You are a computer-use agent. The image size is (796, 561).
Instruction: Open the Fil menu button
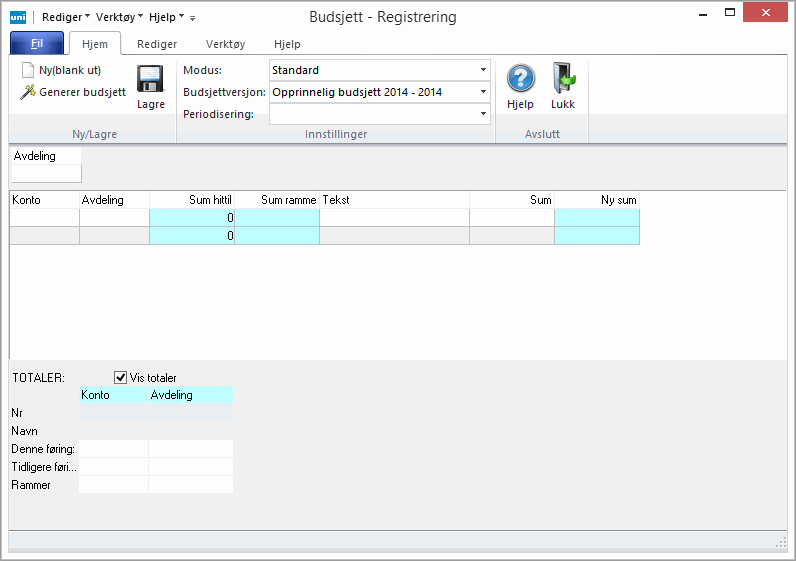point(37,44)
